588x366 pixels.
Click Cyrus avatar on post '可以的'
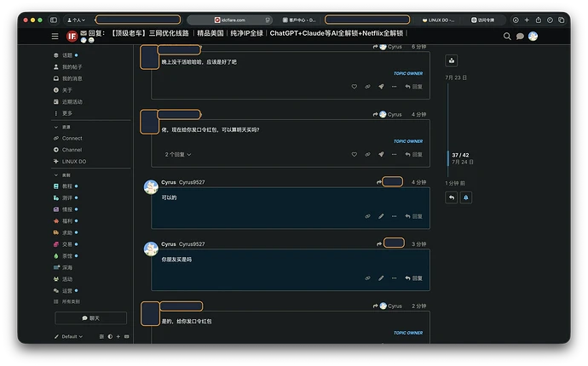(x=151, y=186)
